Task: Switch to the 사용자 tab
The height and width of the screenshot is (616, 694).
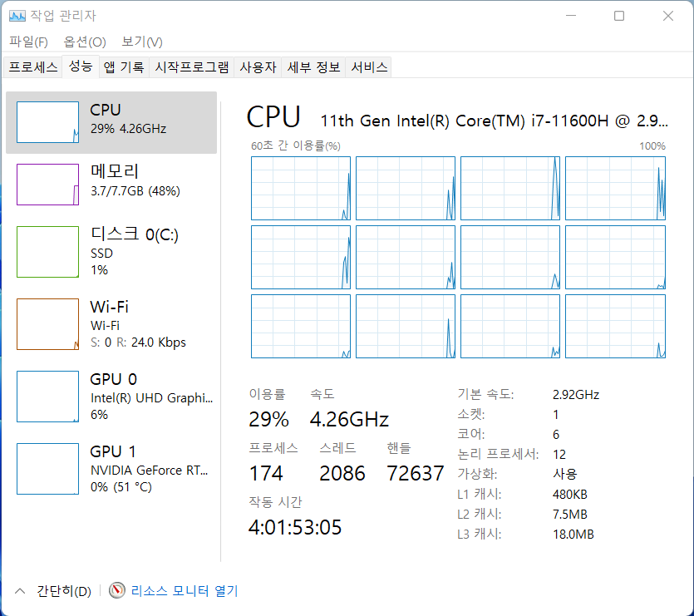Action: coord(258,67)
